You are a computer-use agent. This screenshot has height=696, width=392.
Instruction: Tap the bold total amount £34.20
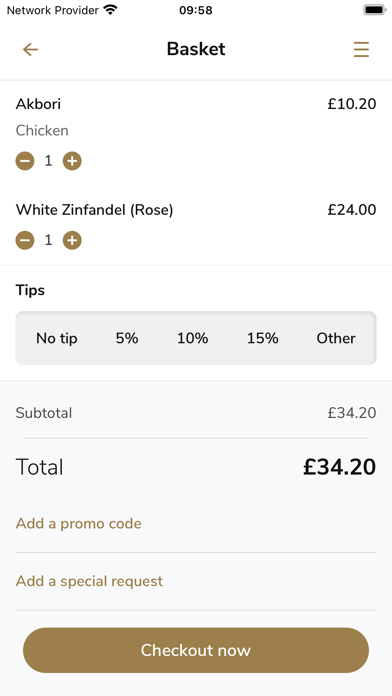pos(340,467)
